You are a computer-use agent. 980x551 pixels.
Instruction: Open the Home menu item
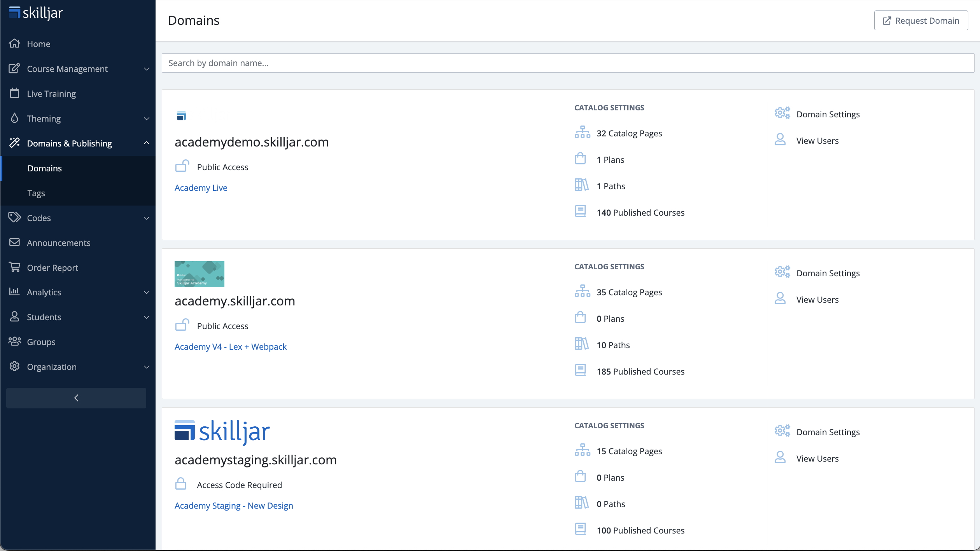coord(78,44)
